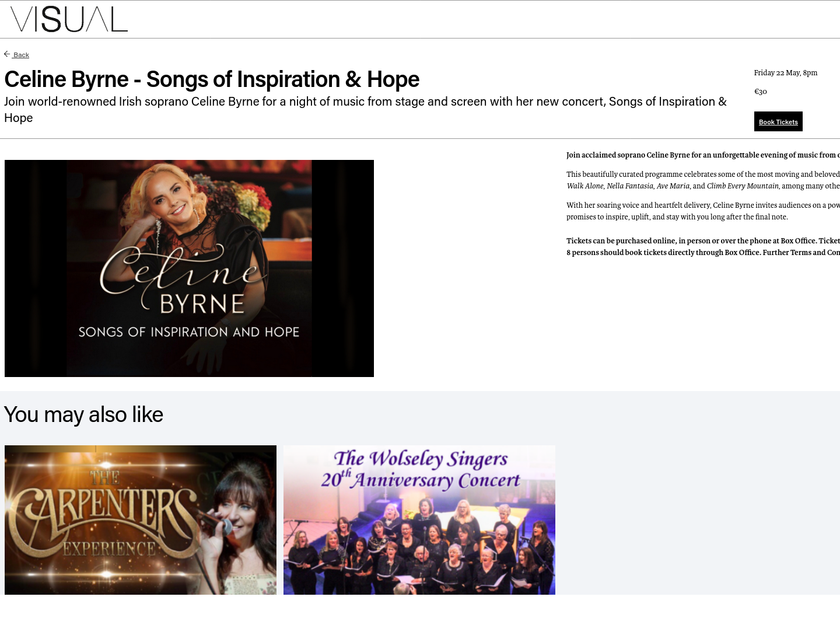Click the VISUAL logo

(x=69, y=19)
